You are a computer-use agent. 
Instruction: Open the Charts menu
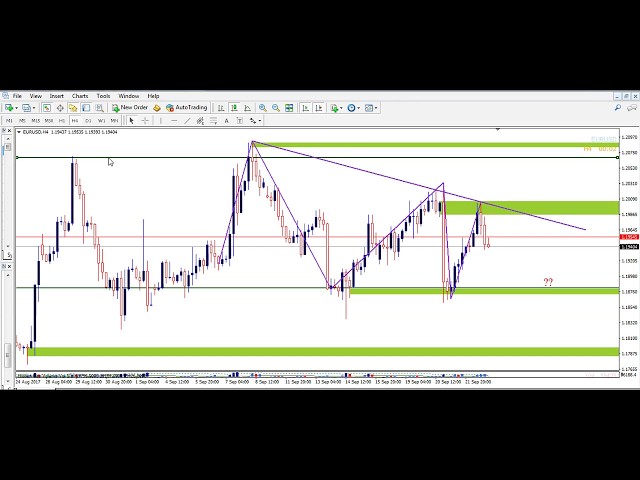80,96
